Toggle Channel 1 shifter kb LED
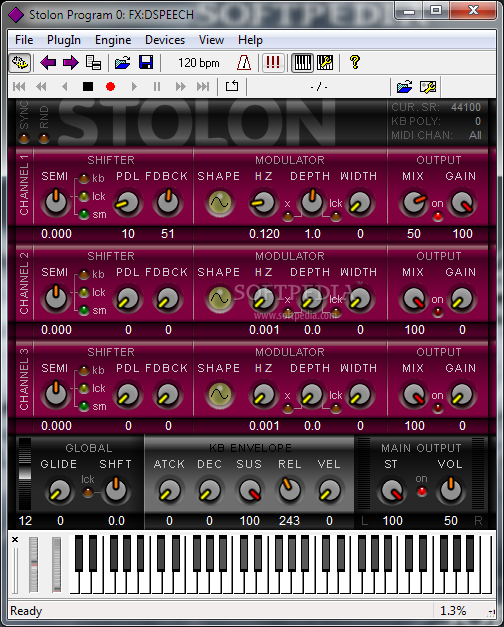 (x=84, y=178)
